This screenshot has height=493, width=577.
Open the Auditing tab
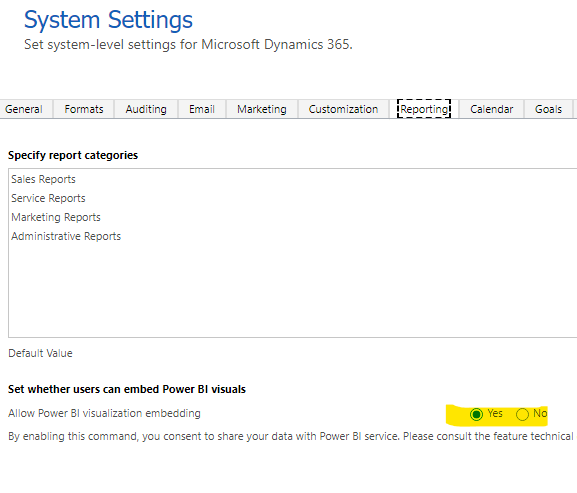[146, 109]
